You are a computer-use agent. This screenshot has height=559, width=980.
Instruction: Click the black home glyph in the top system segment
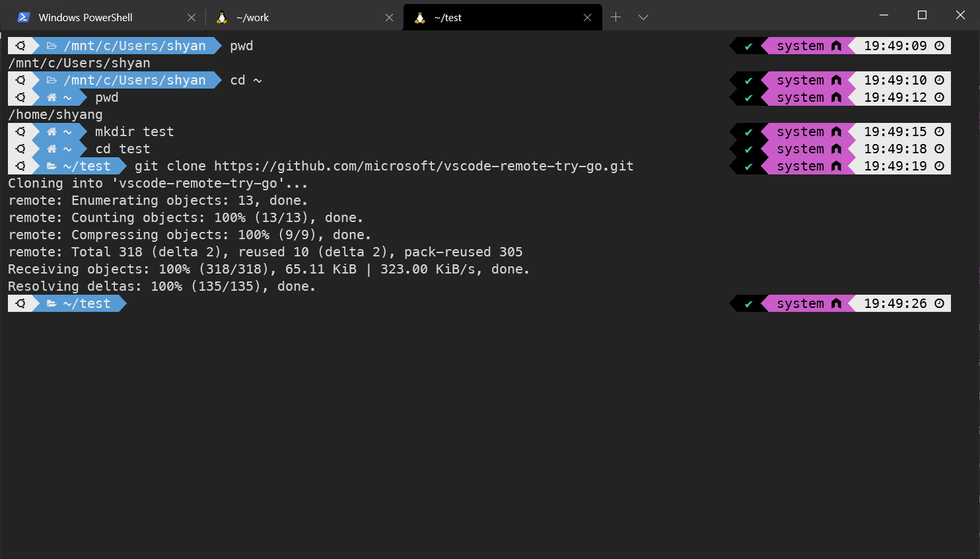tap(836, 46)
